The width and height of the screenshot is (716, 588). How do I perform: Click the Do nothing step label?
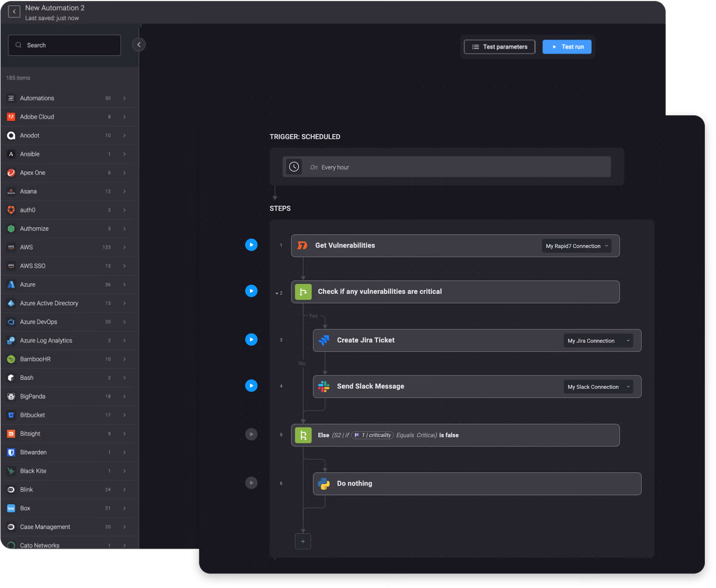click(354, 484)
